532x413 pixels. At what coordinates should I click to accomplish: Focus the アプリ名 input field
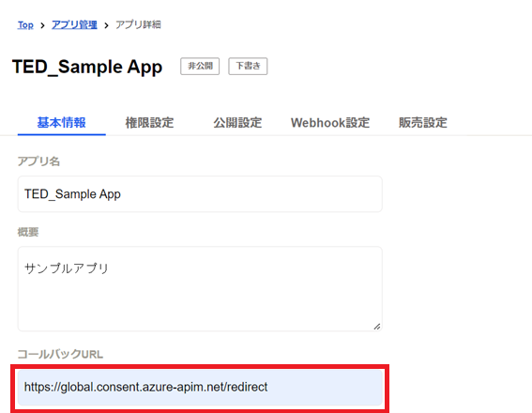[x=200, y=194]
